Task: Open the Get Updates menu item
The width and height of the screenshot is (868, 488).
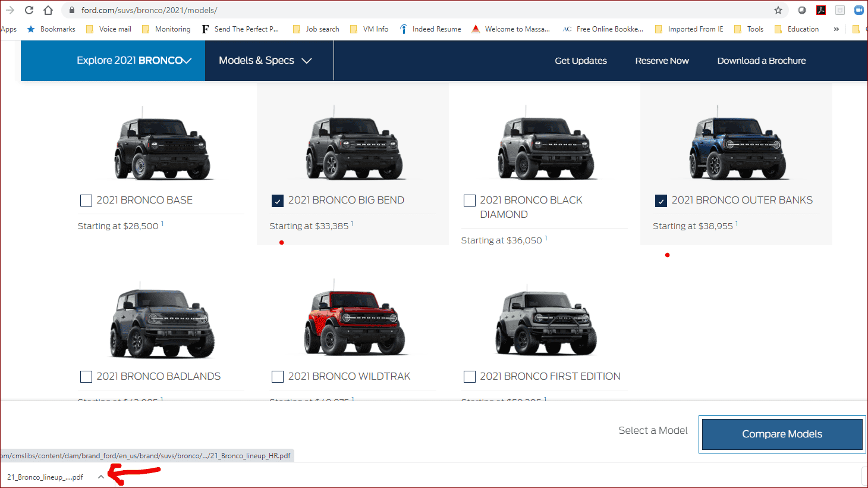Action: 581,61
